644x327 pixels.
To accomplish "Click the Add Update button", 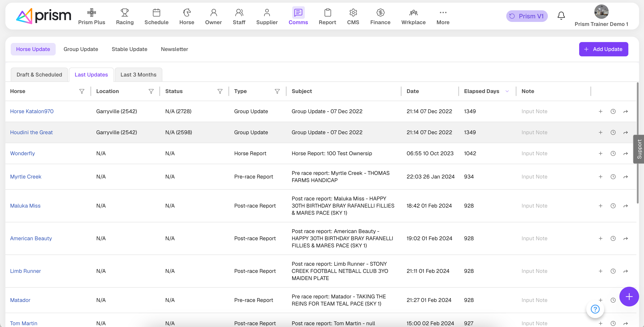I will tap(604, 49).
